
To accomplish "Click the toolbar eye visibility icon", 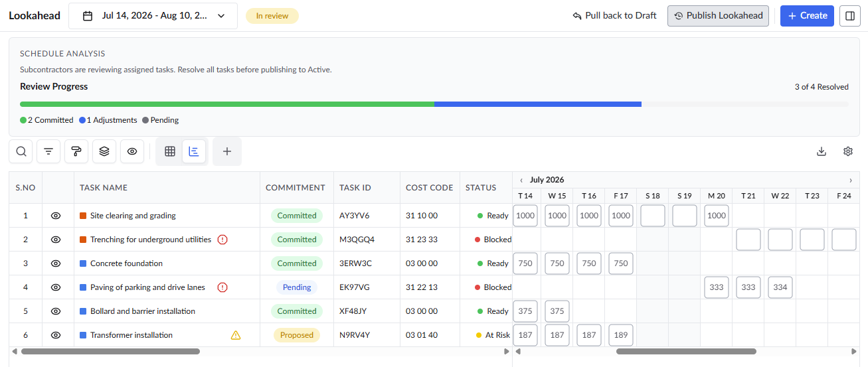I will tap(132, 151).
